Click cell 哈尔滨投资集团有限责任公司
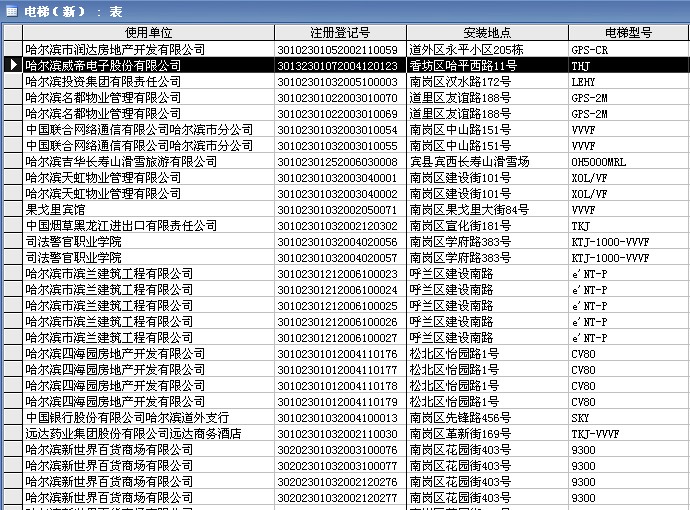The width and height of the screenshot is (690, 510). 148,81
